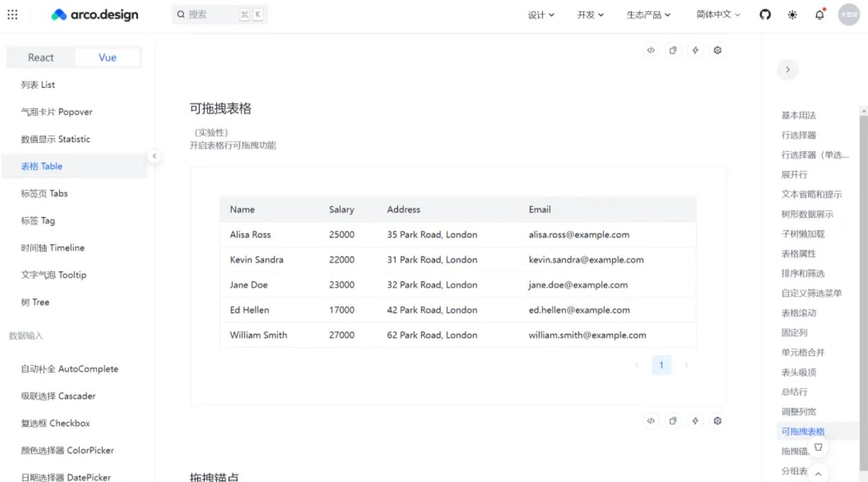Jump to 自定义筛选菜单 anchor link

point(812,293)
